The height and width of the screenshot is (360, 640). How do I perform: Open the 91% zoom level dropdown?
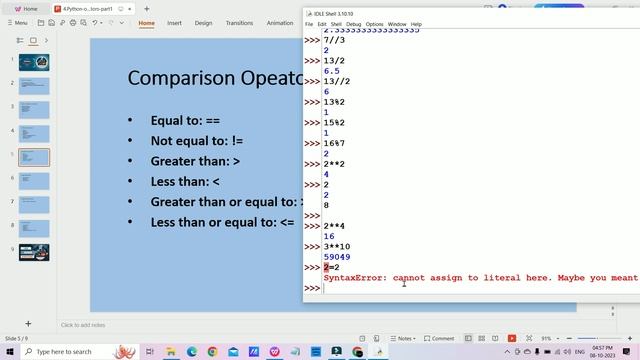pyautogui.click(x=550, y=338)
